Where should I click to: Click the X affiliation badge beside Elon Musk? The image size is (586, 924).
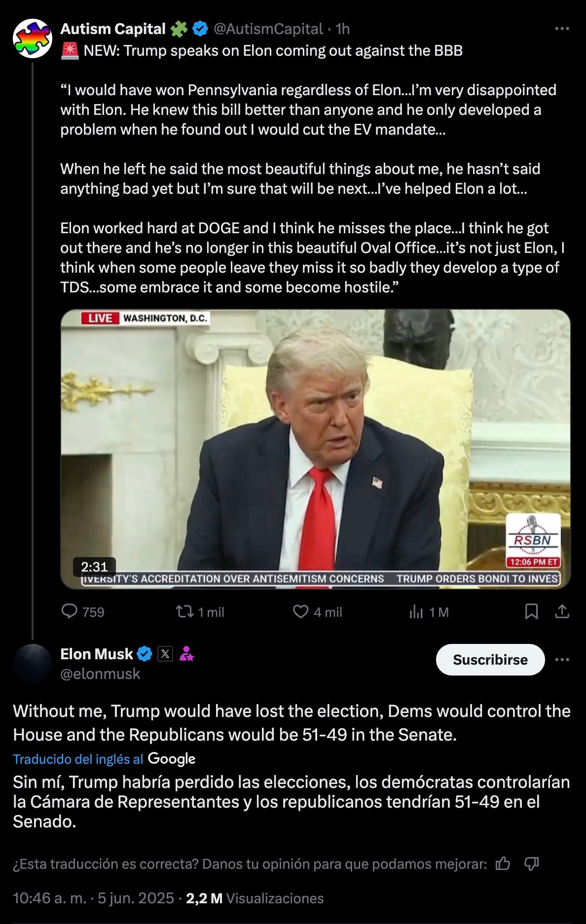click(165, 654)
